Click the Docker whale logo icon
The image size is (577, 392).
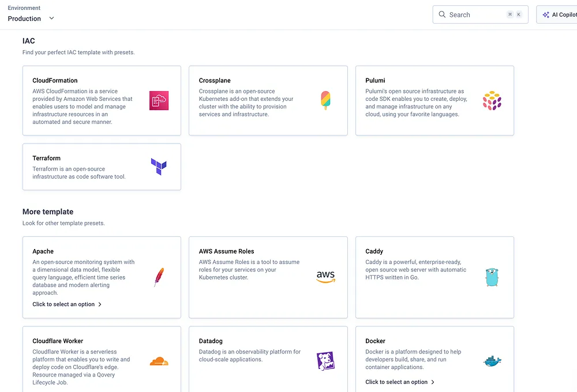pos(492,361)
